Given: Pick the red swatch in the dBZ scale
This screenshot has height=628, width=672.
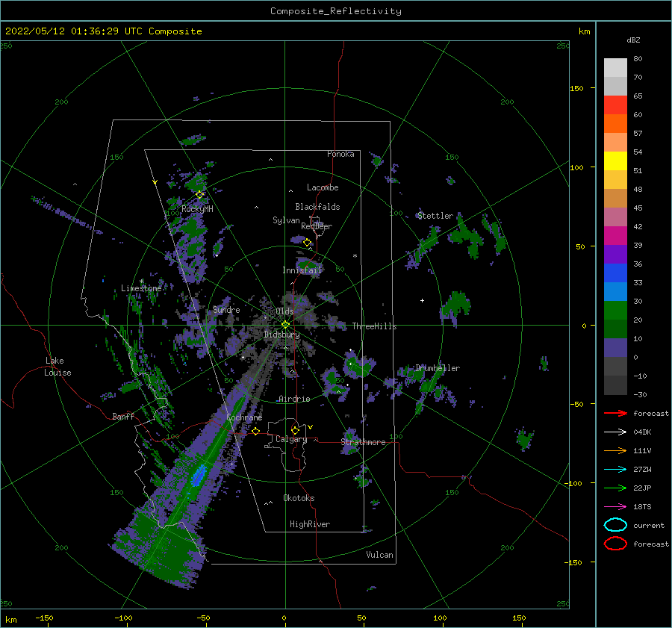Looking at the screenshot, I should (615, 105).
